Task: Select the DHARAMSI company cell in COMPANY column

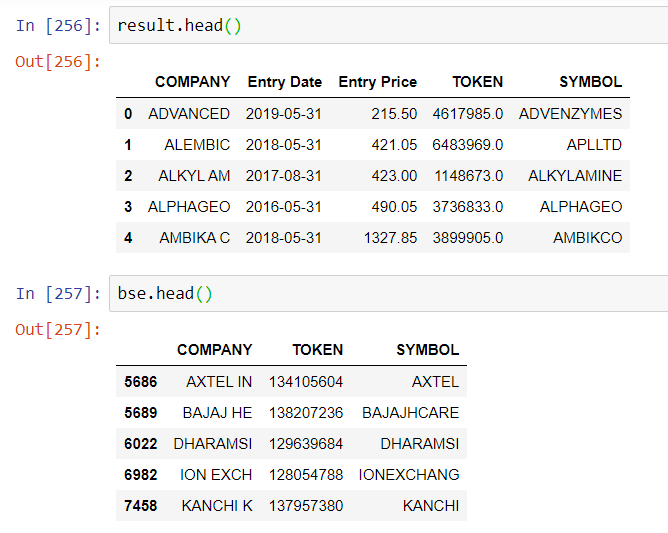Action: tap(213, 444)
